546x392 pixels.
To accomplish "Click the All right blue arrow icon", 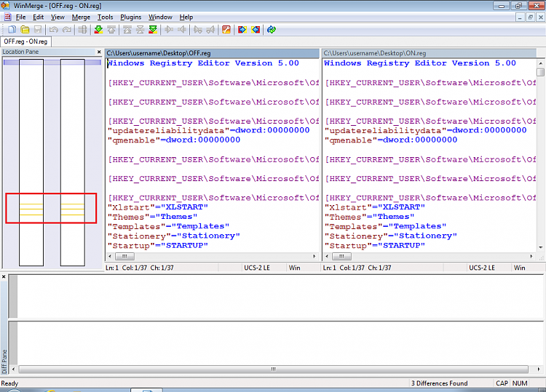I will pos(242,30).
